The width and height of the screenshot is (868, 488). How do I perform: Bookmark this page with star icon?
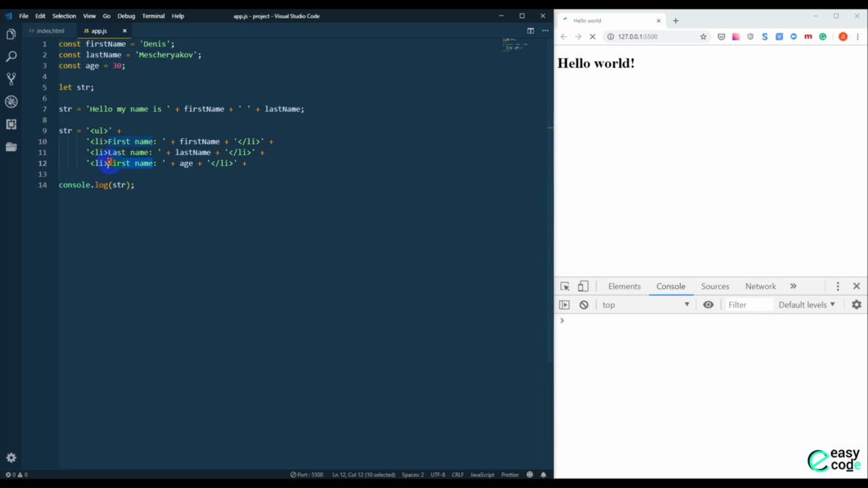[x=703, y=37]
